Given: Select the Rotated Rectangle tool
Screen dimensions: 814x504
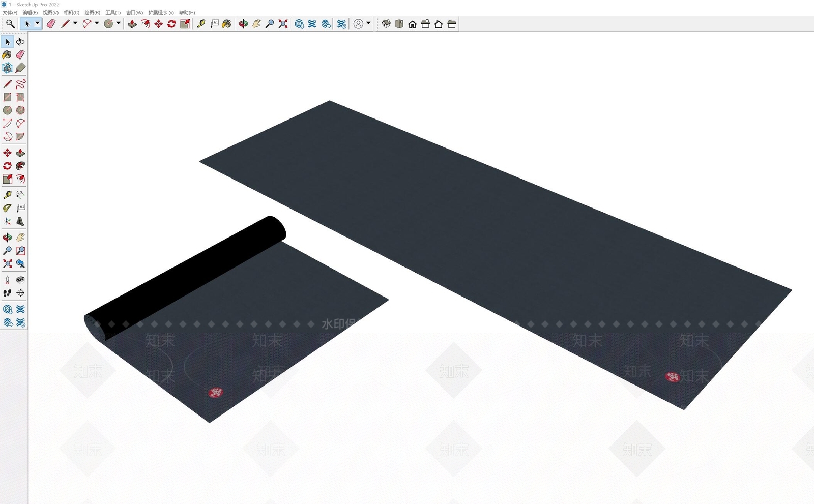Looking at the screenshot, I should [20, 97].
